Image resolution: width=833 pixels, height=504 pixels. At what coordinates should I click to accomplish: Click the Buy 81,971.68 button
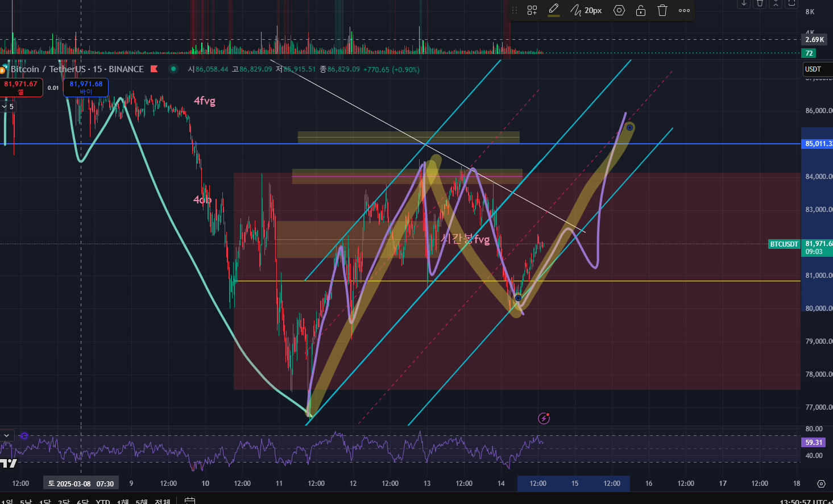pyautogui.click(x=86, y=88)
